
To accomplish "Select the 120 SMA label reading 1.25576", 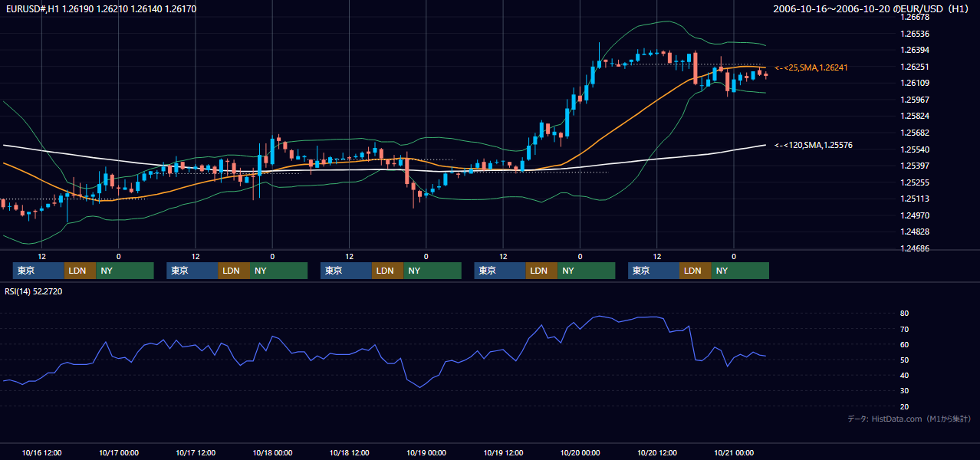I will tap(814, 145).
